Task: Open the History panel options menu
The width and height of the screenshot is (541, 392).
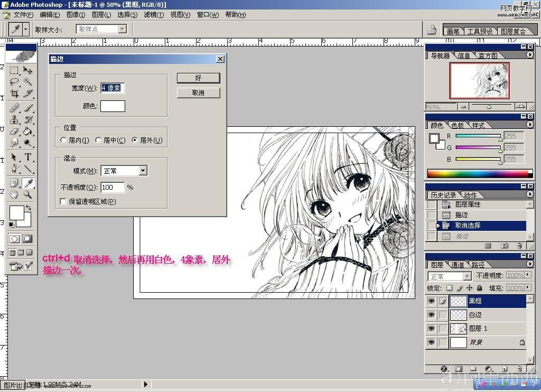Action: click(530, 194)
